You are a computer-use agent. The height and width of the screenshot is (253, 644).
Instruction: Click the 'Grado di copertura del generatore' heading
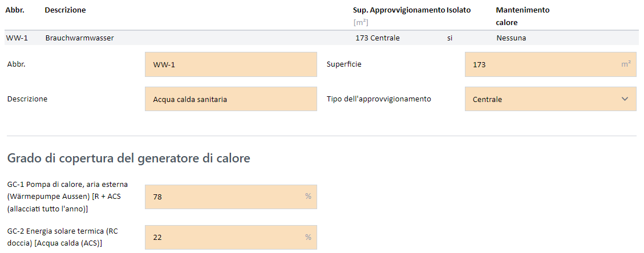[x=128, y=158]
